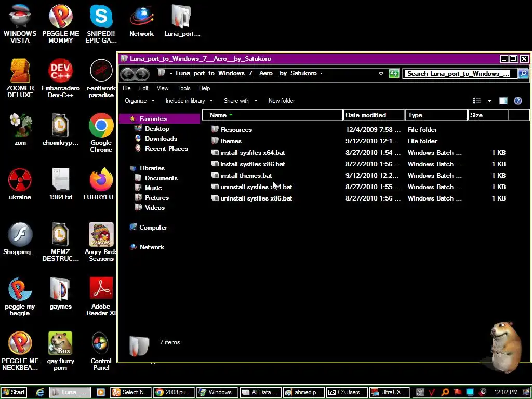Viewport: 532px width, 399px height.
Task: Select install themes.bat file
Action: click(358, 176)
